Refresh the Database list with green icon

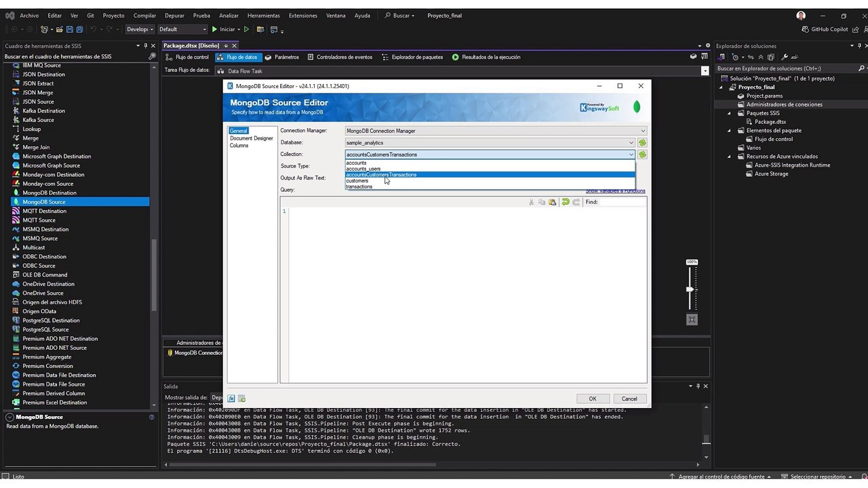pyautogui.click(x=642, y=142)
